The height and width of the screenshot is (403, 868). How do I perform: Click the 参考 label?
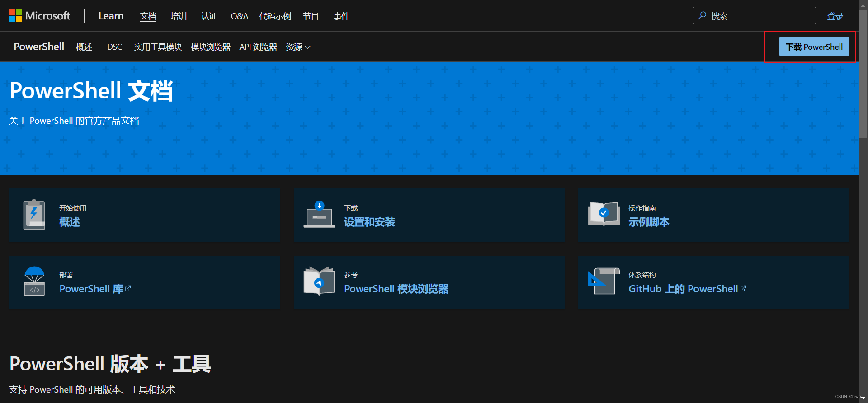[x=351, y=275]
